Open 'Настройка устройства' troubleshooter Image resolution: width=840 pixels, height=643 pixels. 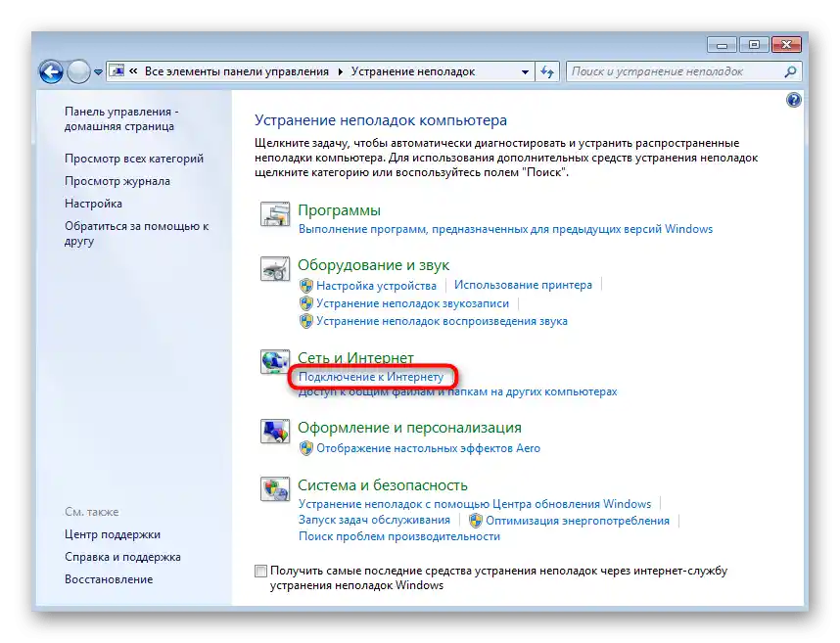376,286
